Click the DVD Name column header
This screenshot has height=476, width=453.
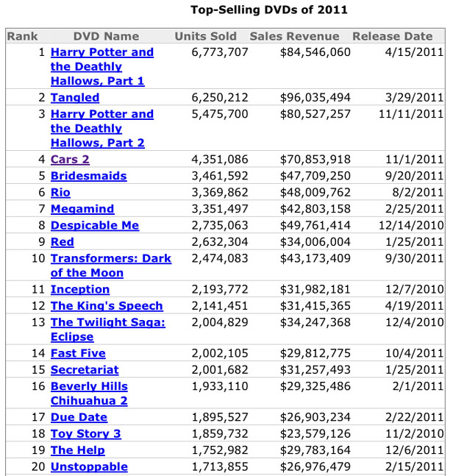click(x=106, y=37)
